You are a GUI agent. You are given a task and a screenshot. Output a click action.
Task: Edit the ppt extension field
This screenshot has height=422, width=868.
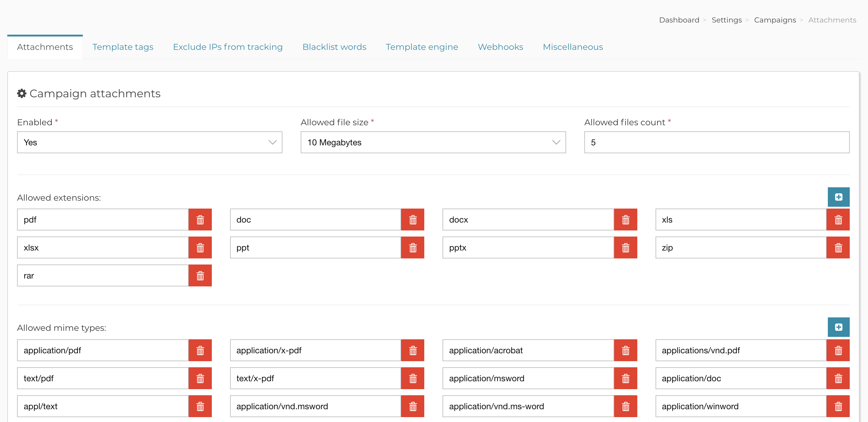[315, 247]
